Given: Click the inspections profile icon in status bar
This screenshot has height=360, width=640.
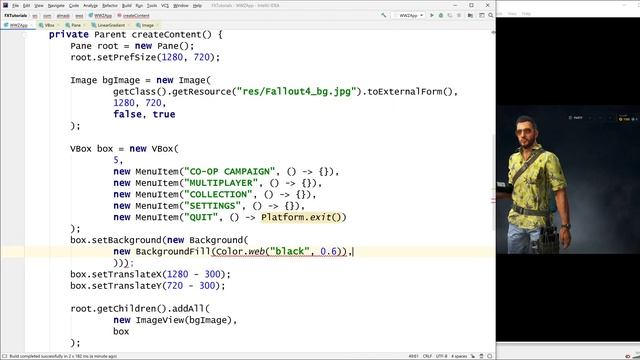Looking at the screenshot, I should 481,356.
